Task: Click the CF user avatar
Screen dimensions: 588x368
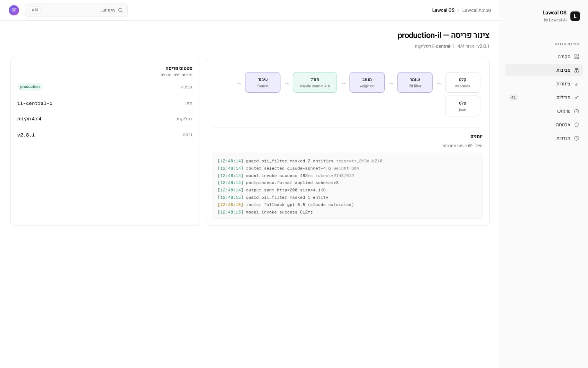Action: (x=14, y=10)
